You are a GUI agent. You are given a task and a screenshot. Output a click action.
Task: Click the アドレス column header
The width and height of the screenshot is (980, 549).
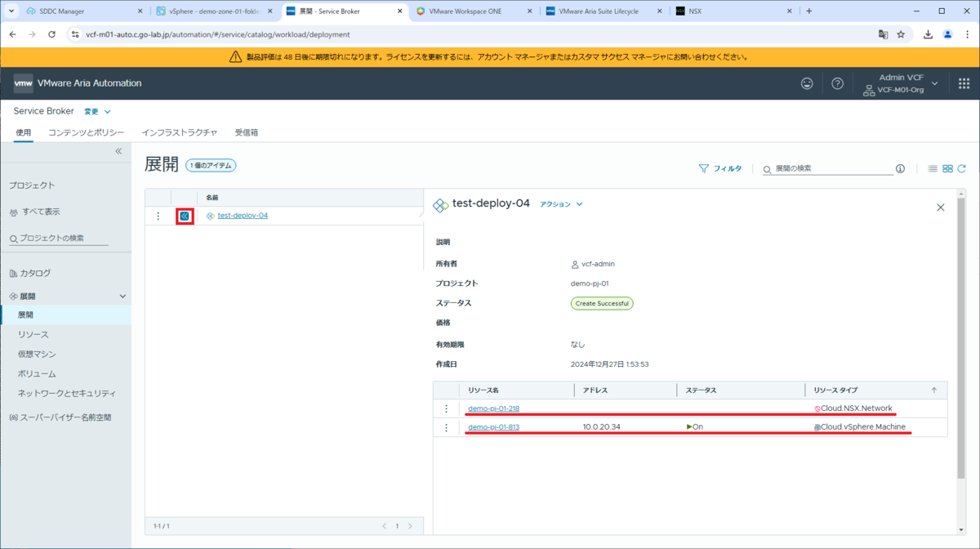tap(595, 391)
